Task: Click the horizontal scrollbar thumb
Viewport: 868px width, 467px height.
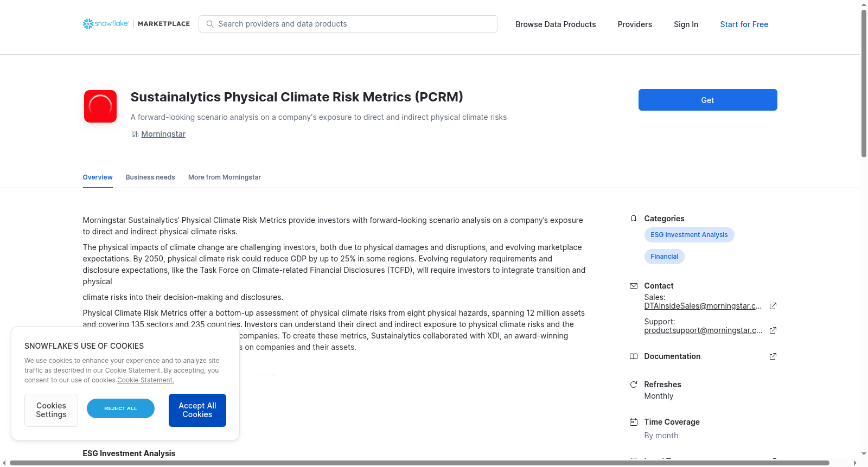Action: pos(419,463)
